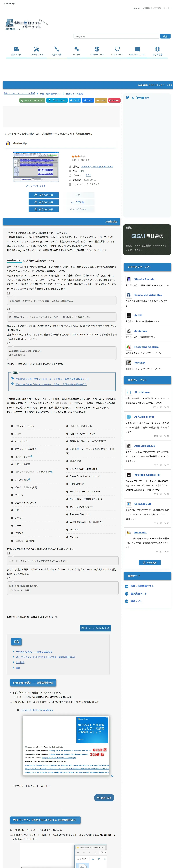Open the X（Twitter）sidebar link
This screenshot has width=173, height=868.
[x=140, y=98]
